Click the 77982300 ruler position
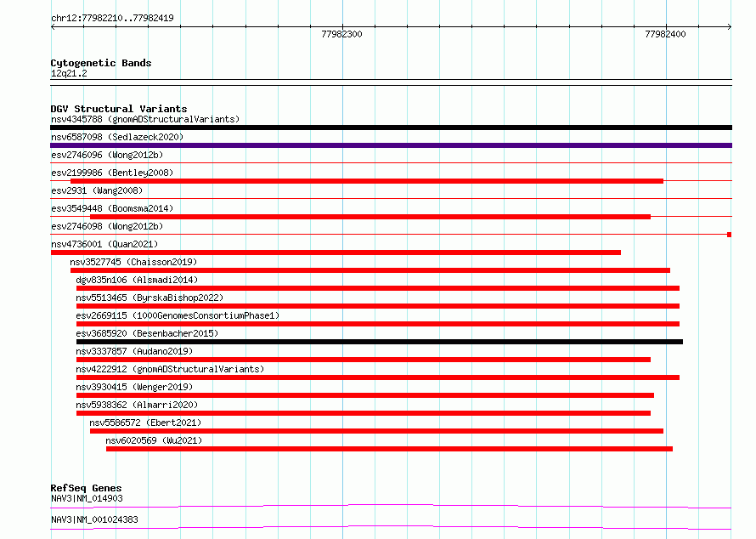This screenshot has height=539, width=756. 341,34
